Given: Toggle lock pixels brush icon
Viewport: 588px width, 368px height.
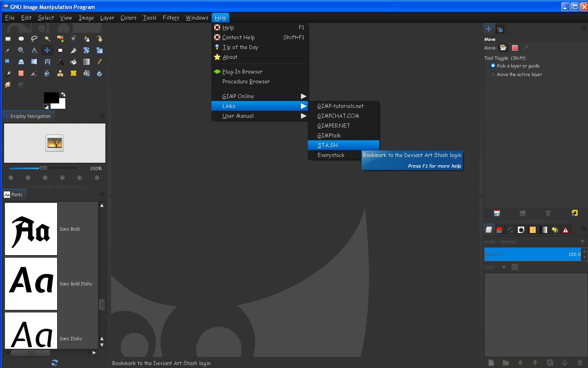Looking at the screenshot, I should [x=503, y=267].
